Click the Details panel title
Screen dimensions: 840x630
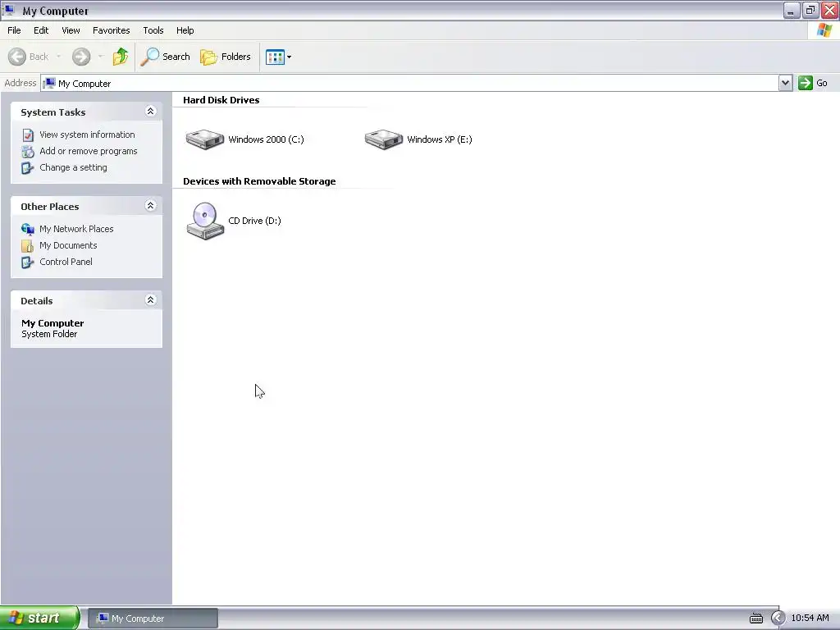click(x=37, y=301)
